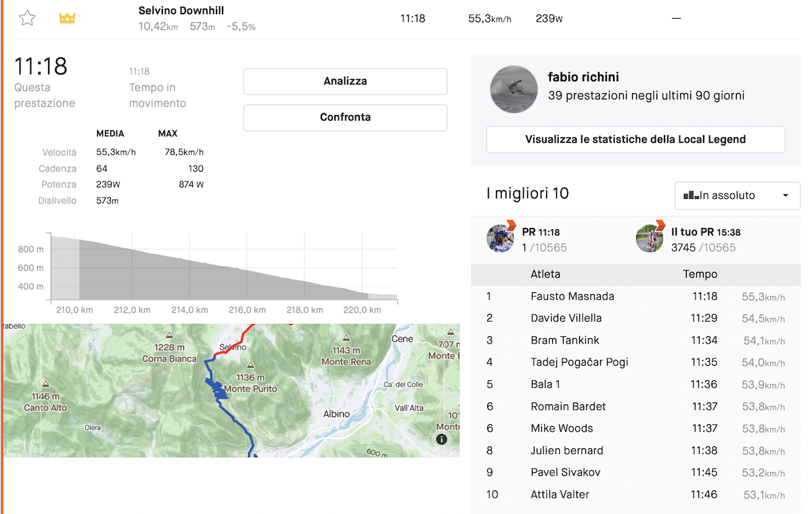Open Davide Villella's time 11:29
812x514 pixels.
click(x=704, y=319)
